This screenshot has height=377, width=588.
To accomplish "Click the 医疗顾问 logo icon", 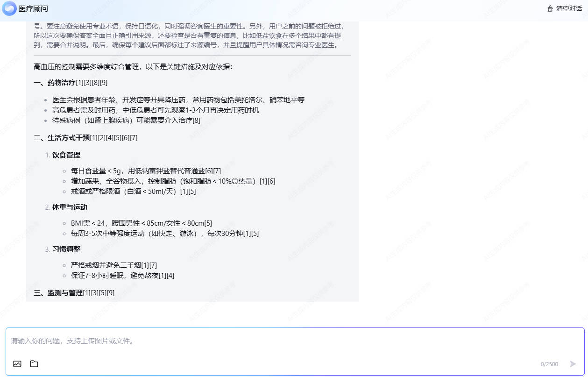I will [x=9, y=9].
